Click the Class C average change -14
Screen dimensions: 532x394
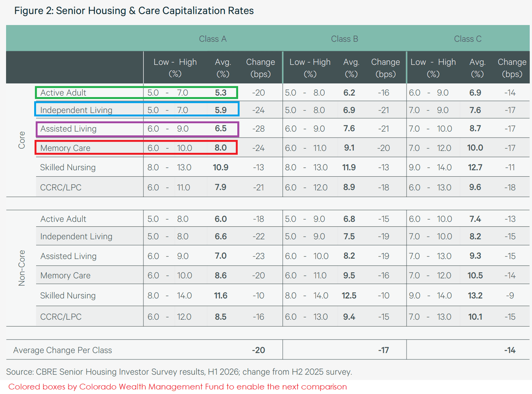coord(510,350)
